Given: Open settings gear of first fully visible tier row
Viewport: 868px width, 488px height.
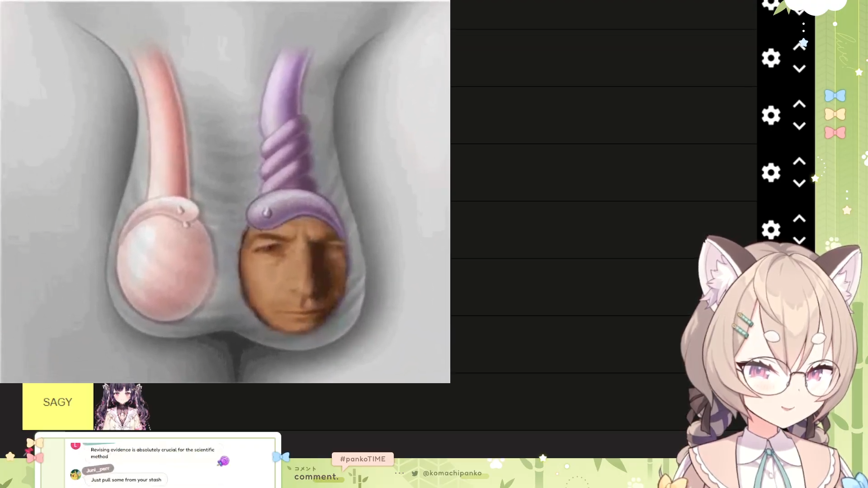Looking at the screenshot, I should (x=771, y=58).
